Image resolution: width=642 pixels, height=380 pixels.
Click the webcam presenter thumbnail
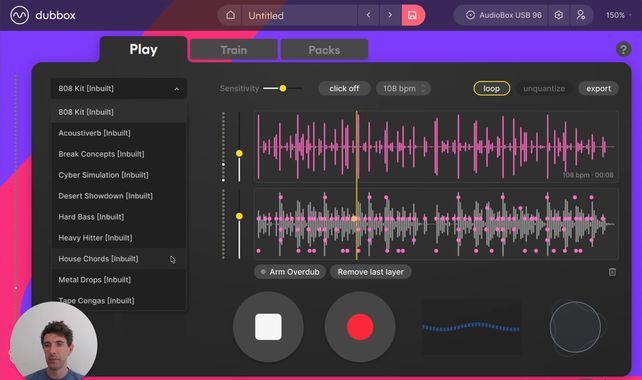click(54, 341)
